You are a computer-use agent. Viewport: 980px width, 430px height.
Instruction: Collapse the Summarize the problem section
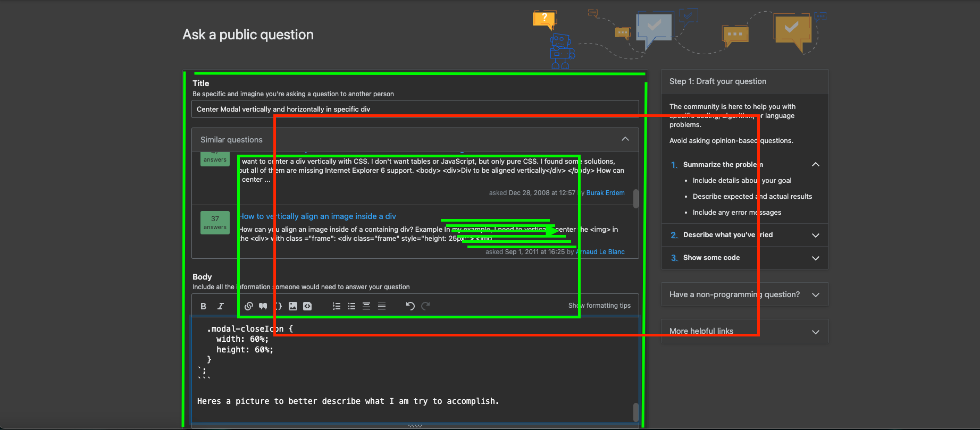tap(816, 165)
